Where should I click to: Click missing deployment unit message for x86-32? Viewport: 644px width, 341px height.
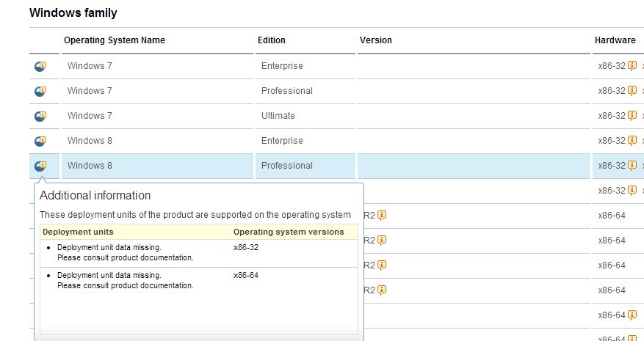(x=126, y=252)
